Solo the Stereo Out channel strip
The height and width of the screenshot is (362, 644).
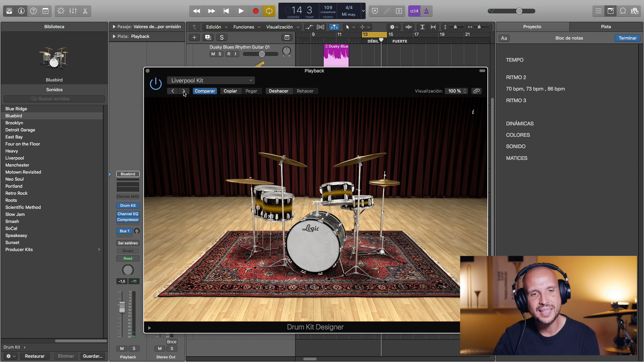172,348
